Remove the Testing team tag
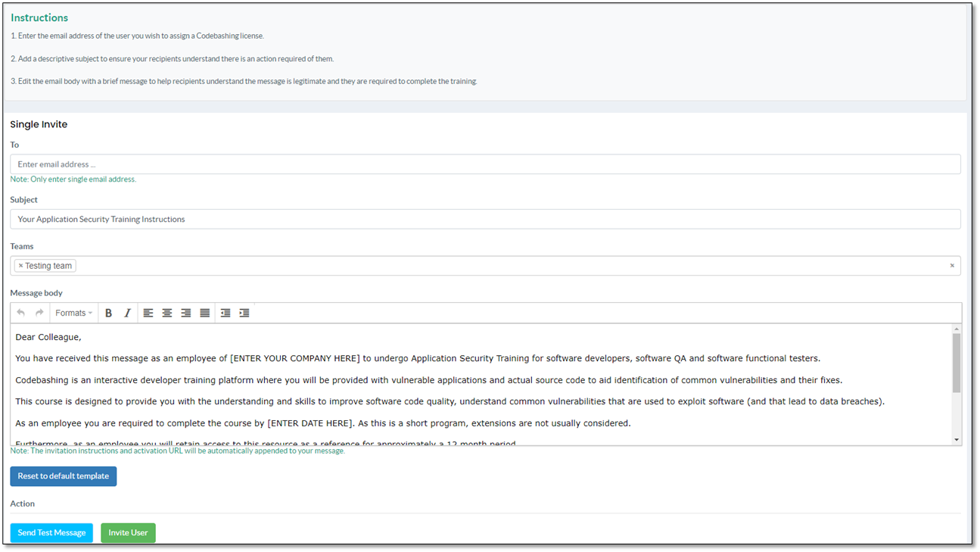Screen dimensions: 980x552 point(20,266)
